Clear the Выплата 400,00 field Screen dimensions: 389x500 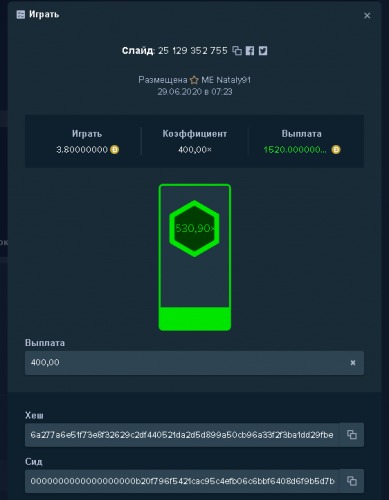click(353, 363)
